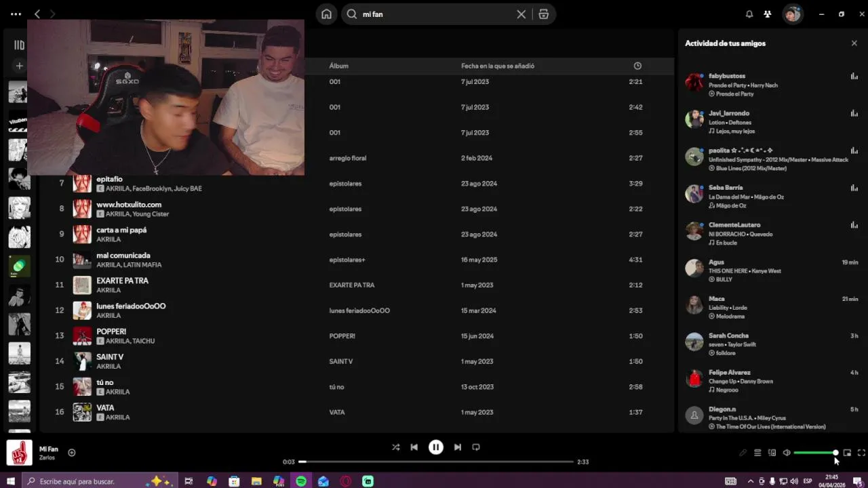Open fabybustoss friend profile
Screen dimensions: 868x488
click(727, 76)
